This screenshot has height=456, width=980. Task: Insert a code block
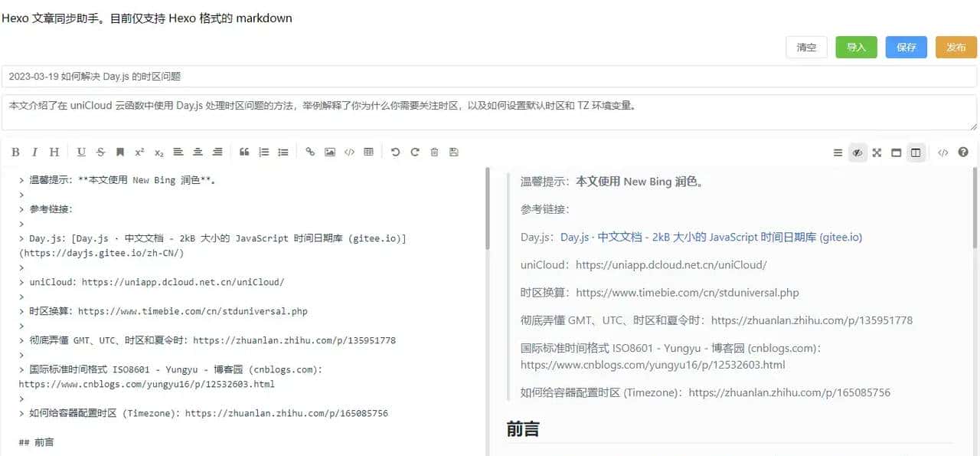[x=349, y=152]
